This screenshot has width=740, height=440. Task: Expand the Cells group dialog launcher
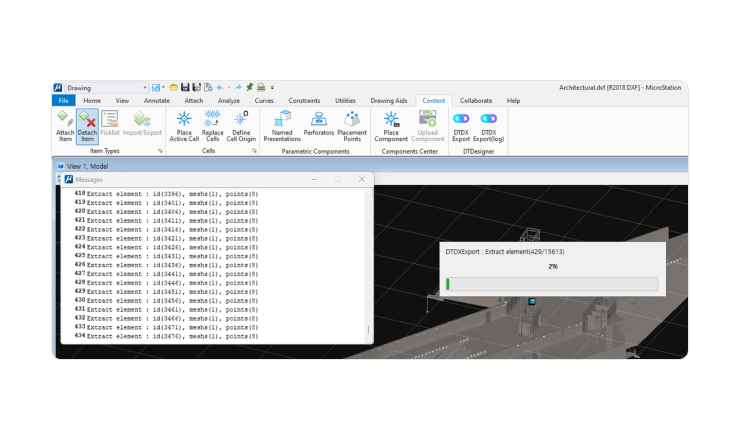[x=254, y=151]
